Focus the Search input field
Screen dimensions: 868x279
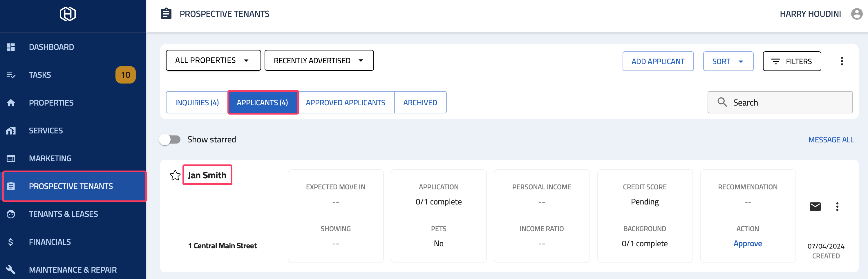[x=780, y=102]
